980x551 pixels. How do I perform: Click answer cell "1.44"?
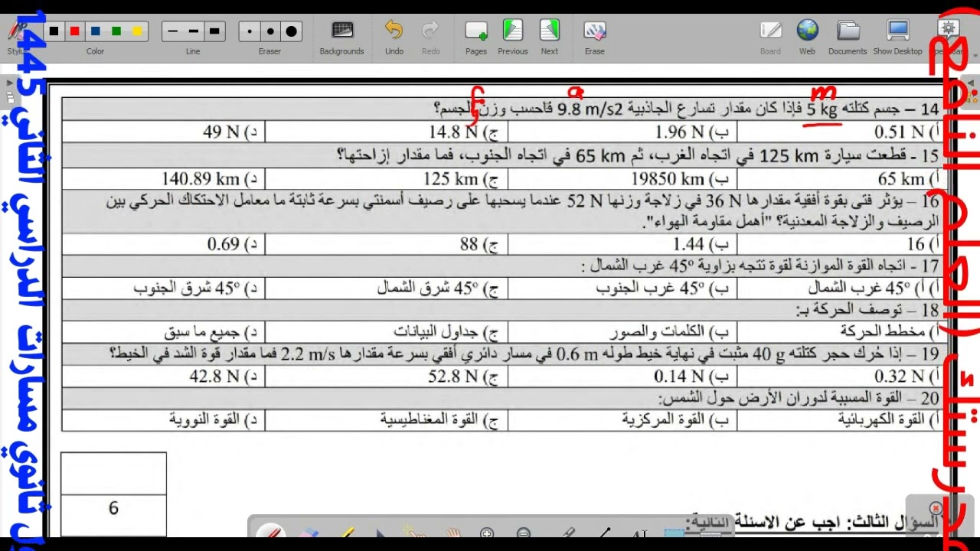point(622,244)
